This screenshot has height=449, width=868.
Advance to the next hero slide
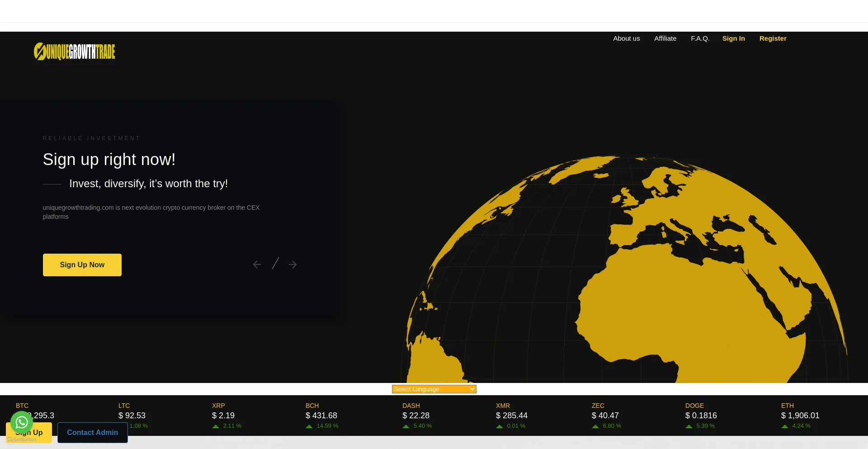pos(293,265)
